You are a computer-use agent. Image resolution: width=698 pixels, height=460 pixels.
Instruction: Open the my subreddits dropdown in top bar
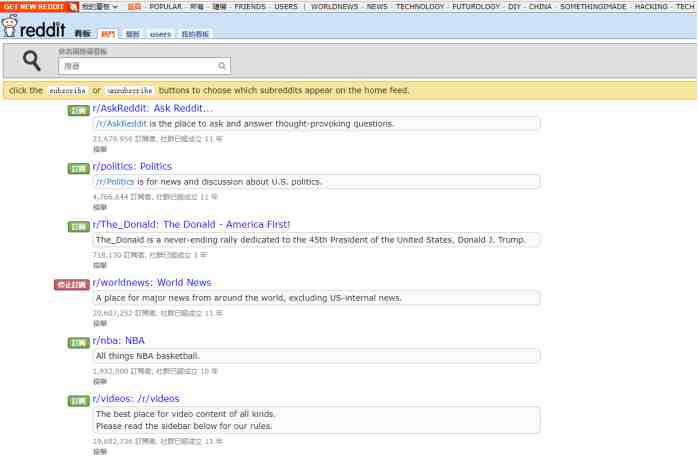[100, 6]
